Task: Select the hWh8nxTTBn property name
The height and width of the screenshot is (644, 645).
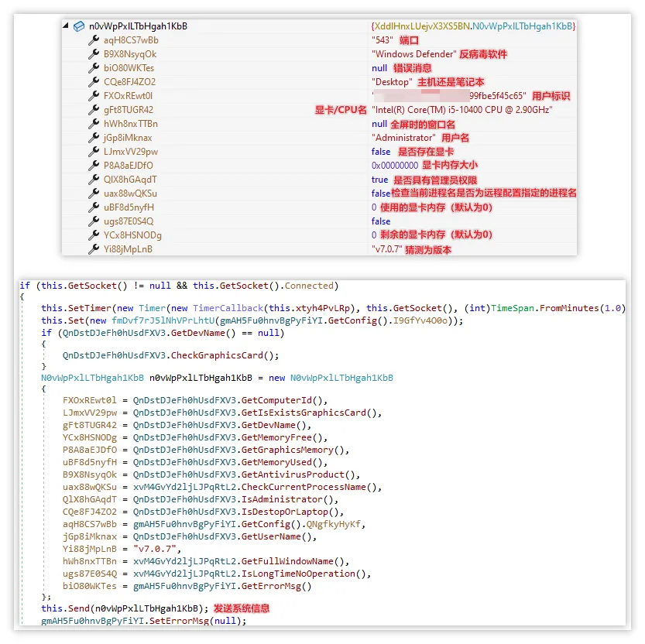Action: pos(130,124)
